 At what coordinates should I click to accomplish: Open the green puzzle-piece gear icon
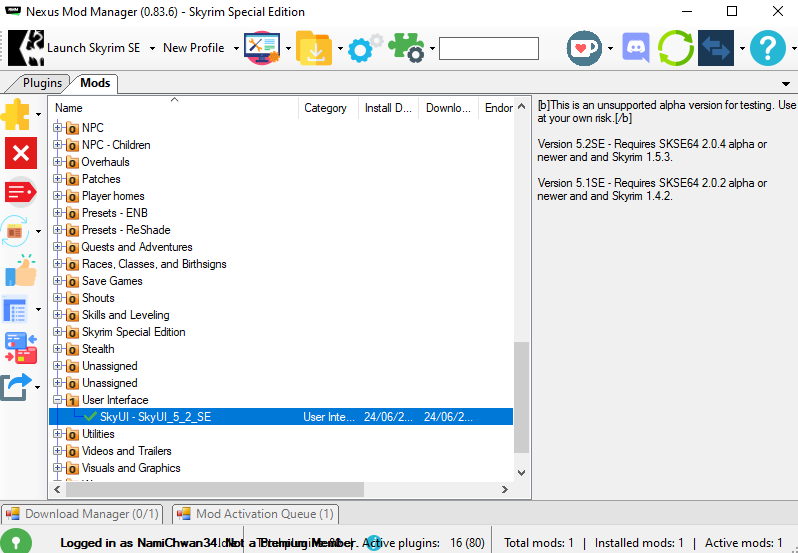click(406, 48)
